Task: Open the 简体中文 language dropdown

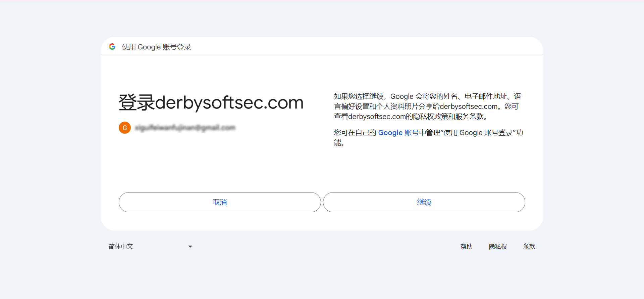Action: 150,247
